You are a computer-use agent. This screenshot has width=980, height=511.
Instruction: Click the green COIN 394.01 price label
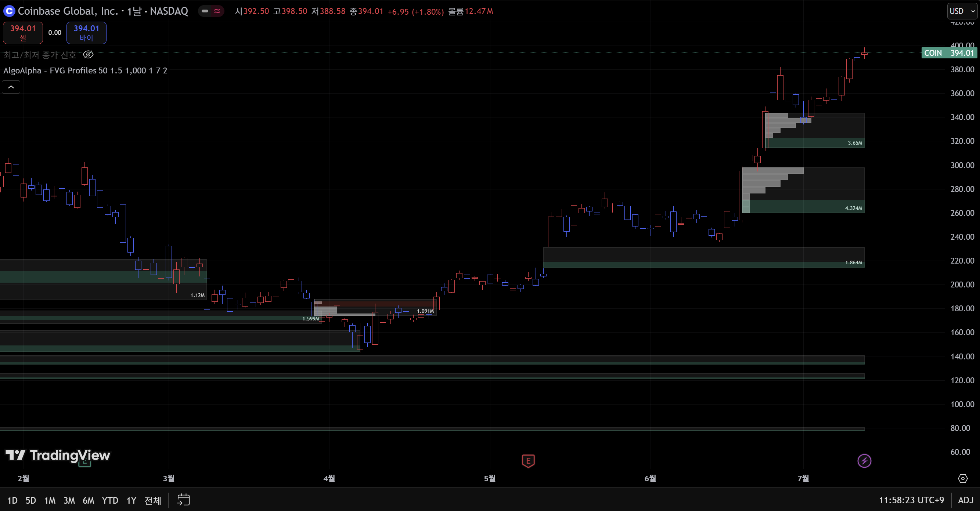click(949, 53)
